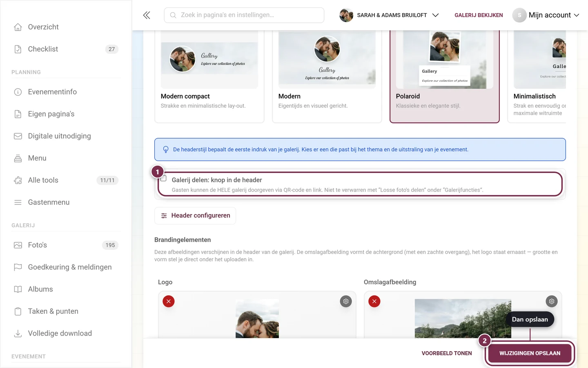
Task: Expand the Mijn account dropdown
Action: tap(546, 15)
